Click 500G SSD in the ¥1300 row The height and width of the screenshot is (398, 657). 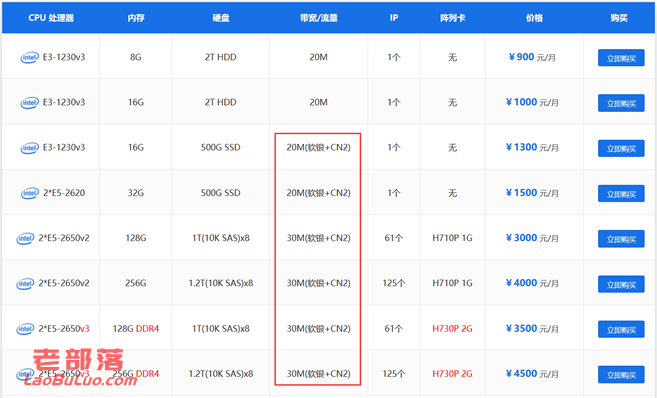click(220, 147)
